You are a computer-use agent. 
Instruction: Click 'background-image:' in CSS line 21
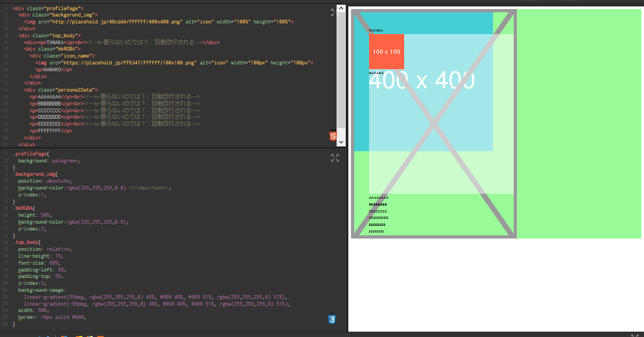coord(42,290)
